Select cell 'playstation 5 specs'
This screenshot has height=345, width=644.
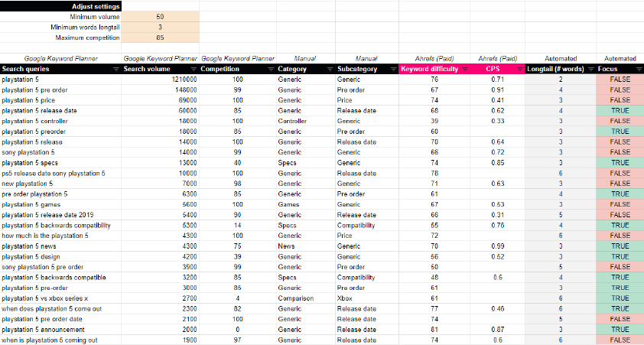pos(60,163)
